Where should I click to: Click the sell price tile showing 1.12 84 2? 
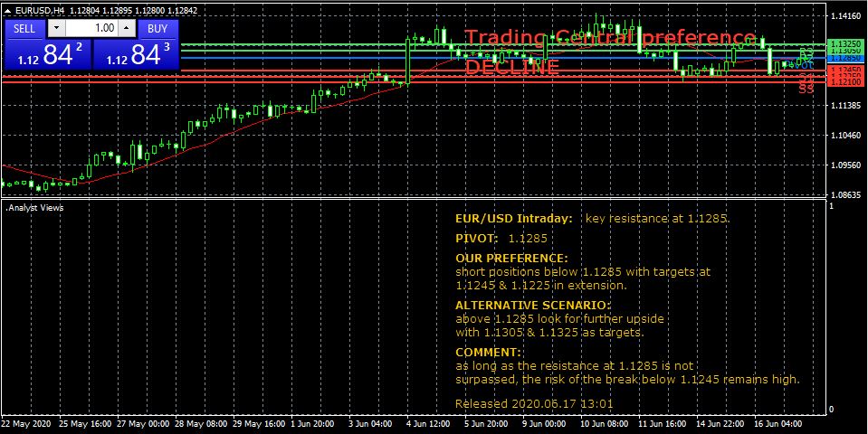(47, 55)
